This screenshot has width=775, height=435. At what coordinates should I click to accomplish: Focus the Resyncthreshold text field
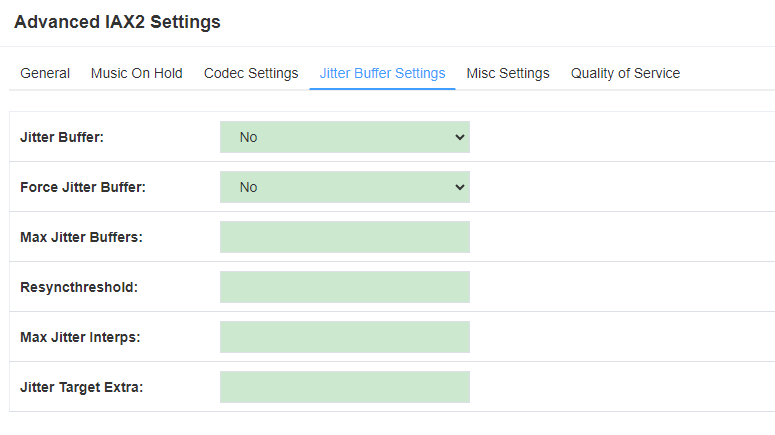(x=345, y=287)
